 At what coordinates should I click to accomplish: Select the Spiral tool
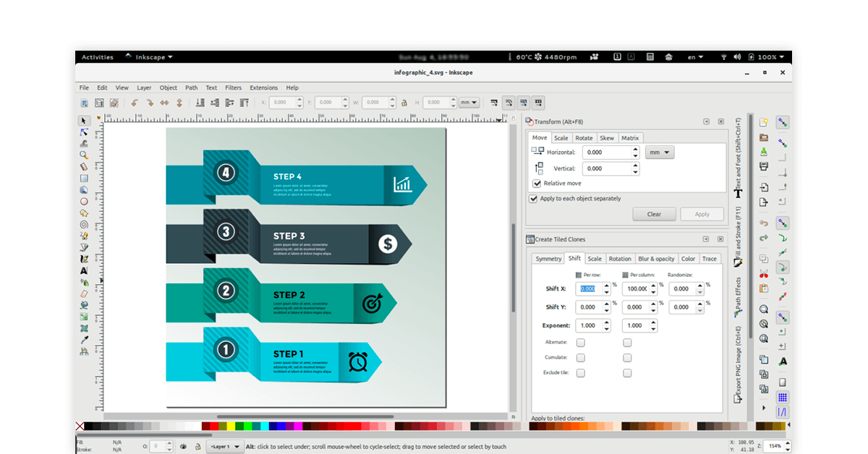click(x=84, y=225)
